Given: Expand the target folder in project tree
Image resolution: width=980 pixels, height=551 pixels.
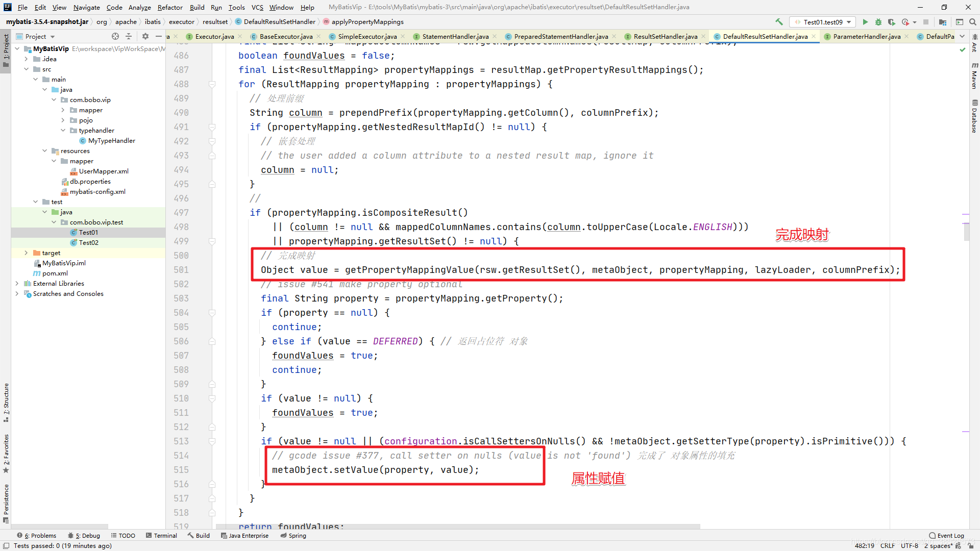Looking at the screenshot, I should click(26, 253).
